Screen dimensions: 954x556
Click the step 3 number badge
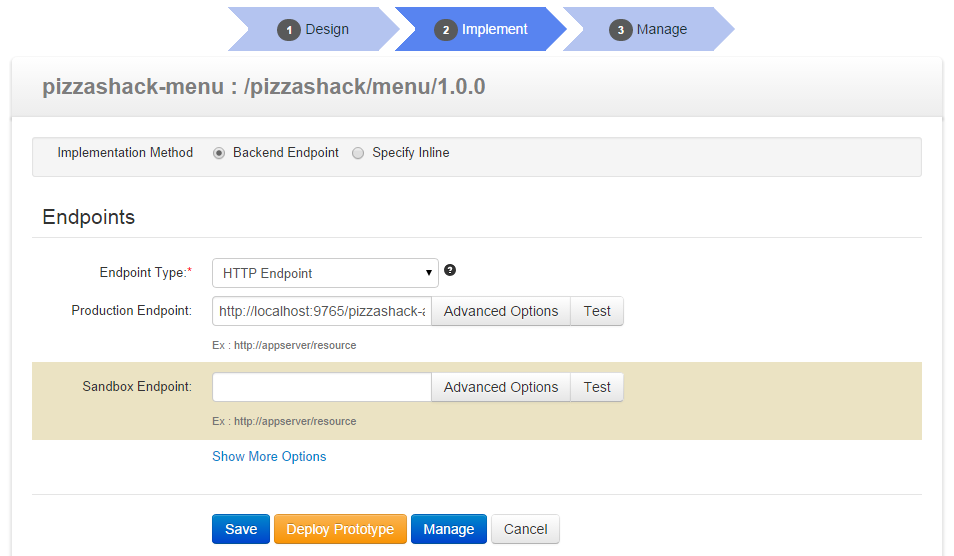(621, 30)
